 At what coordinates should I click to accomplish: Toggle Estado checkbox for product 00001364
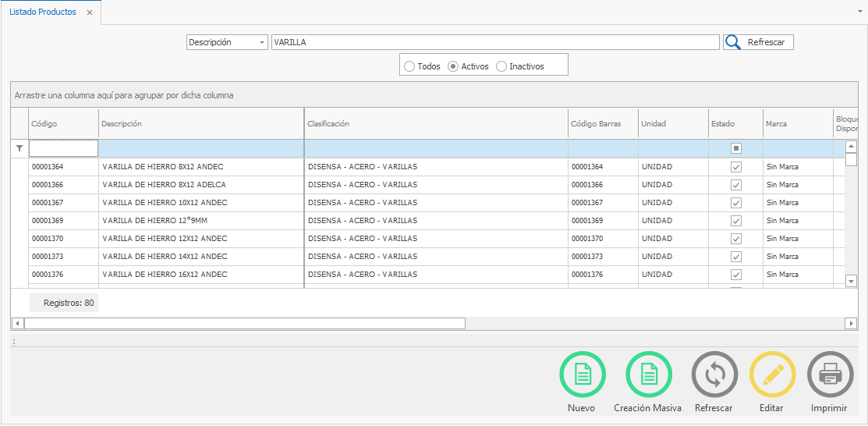coord(735,167)
